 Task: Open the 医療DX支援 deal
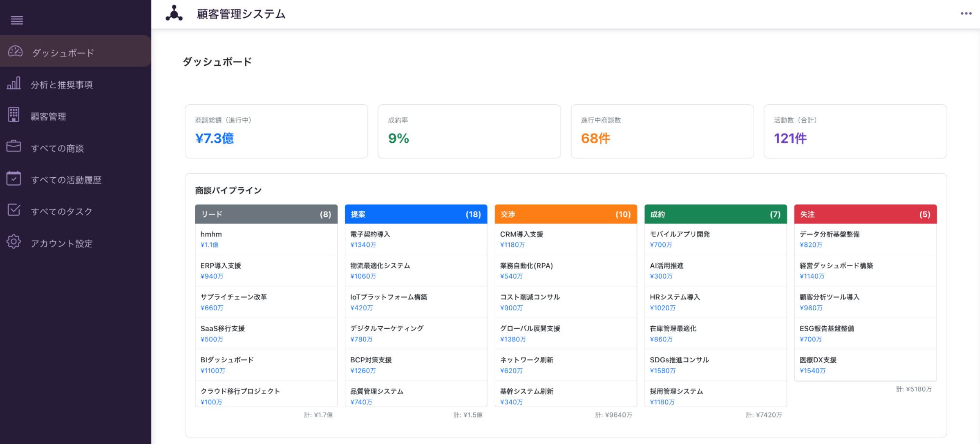pos(865,365)
